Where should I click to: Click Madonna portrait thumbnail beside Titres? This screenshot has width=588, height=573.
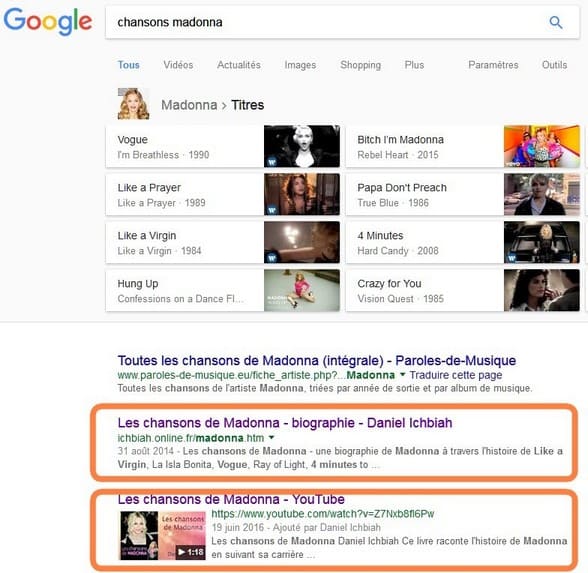click(134, 104)
